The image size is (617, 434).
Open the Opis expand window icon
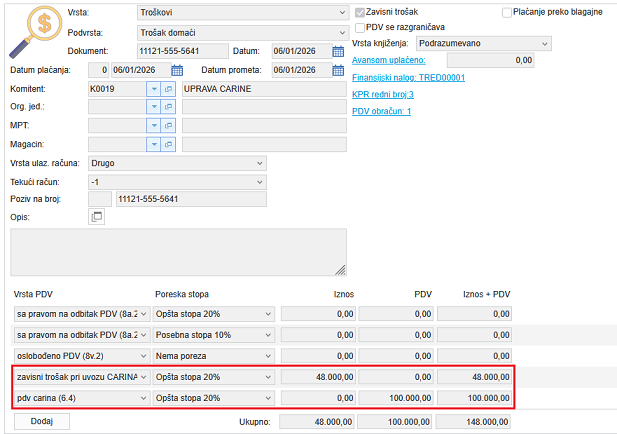coord(97,217)
